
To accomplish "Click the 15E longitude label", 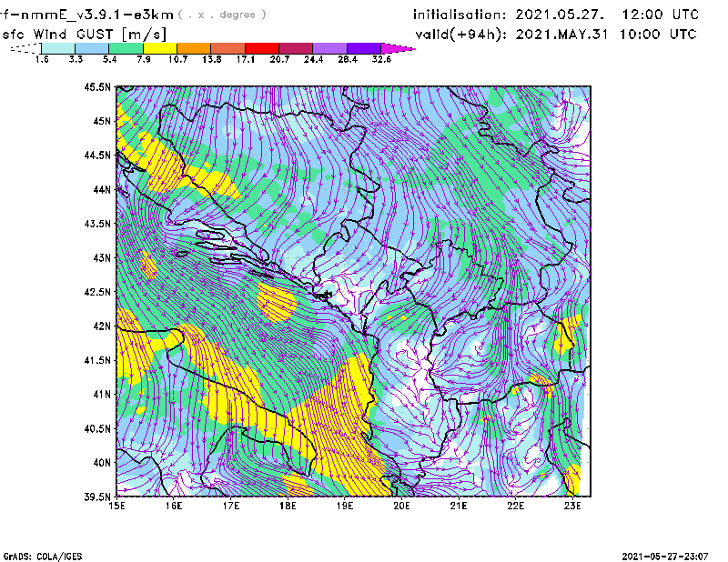I will (x=117, y=506).
